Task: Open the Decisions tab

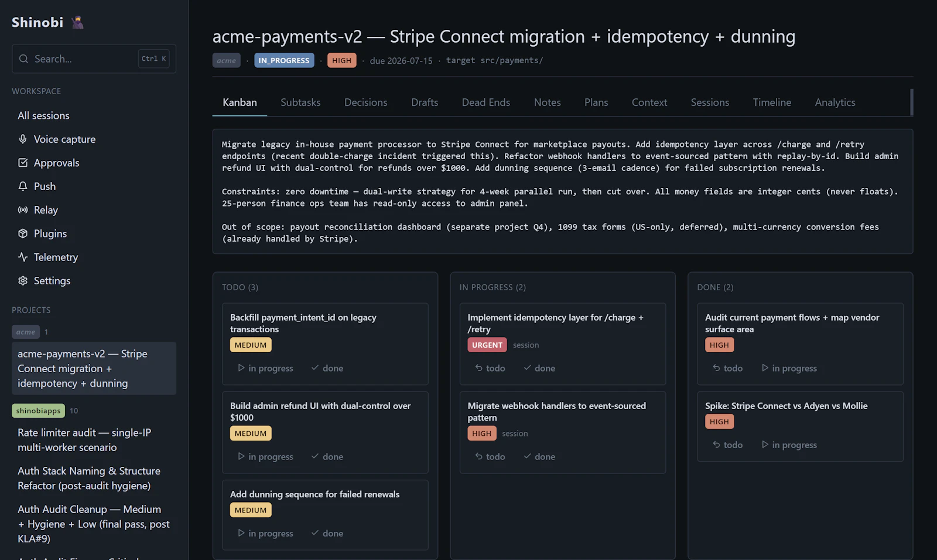Action: [x=366, y=102]
